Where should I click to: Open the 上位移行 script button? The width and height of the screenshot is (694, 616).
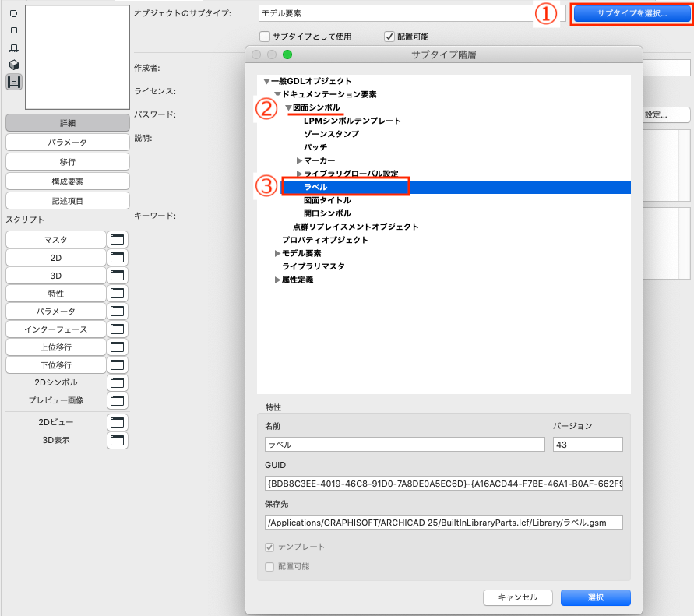tap(56, 347)
